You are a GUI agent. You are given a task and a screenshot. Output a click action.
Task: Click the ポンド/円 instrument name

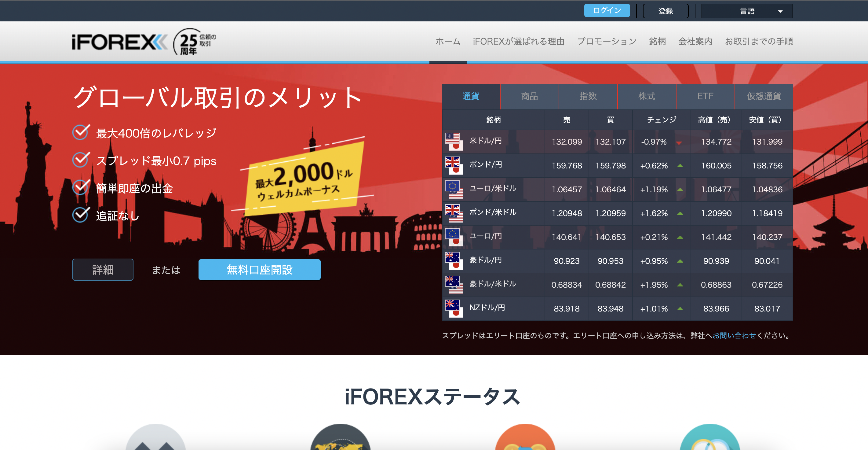pyautogui.click(x=486, y=164)
